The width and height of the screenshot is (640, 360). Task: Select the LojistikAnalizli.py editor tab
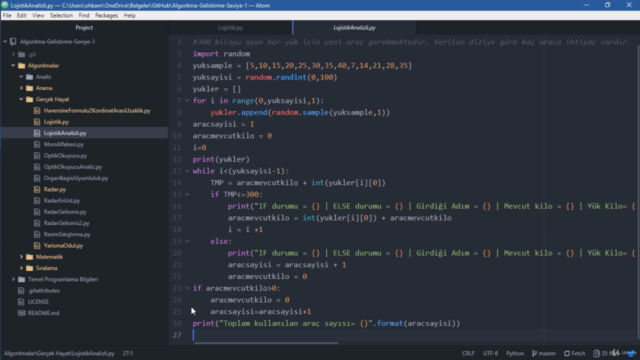(354, 28)
